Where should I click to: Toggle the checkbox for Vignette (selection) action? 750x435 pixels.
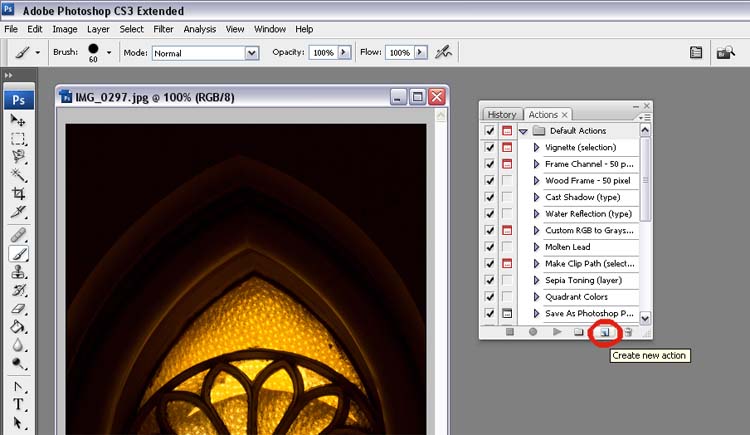(489, 148)
